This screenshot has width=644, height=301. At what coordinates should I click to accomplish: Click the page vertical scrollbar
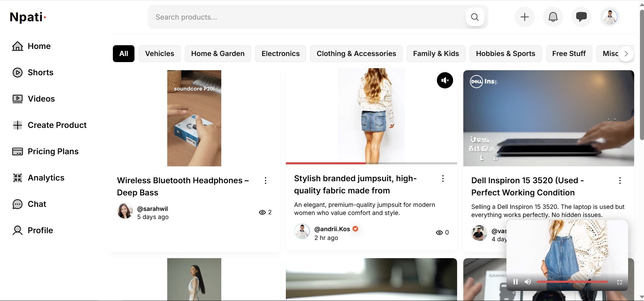click(x=642, y=74)
